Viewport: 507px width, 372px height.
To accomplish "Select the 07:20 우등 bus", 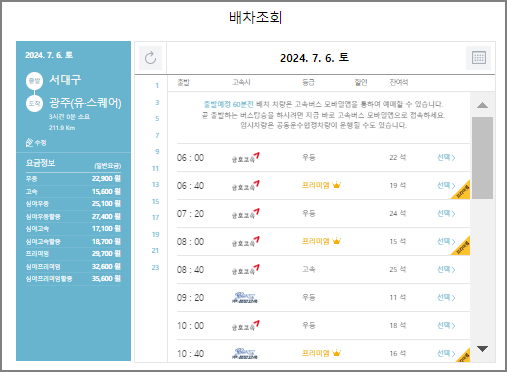I will [446, 213].
